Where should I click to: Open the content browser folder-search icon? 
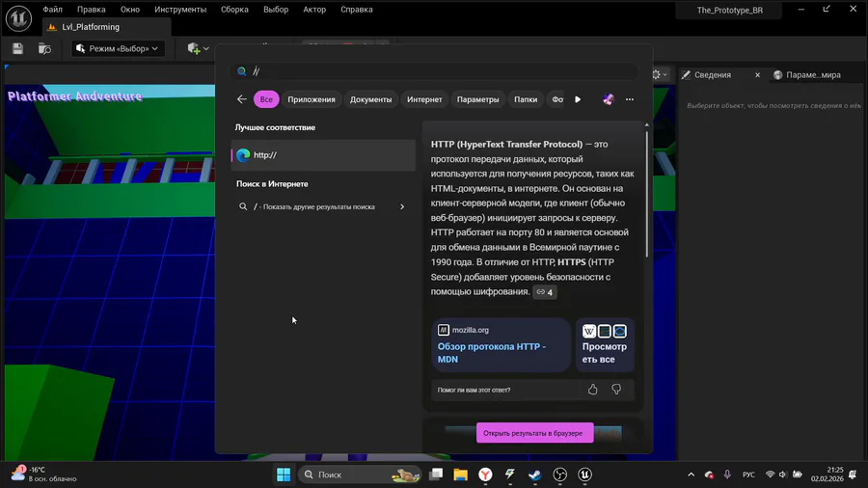coord(44,48)
